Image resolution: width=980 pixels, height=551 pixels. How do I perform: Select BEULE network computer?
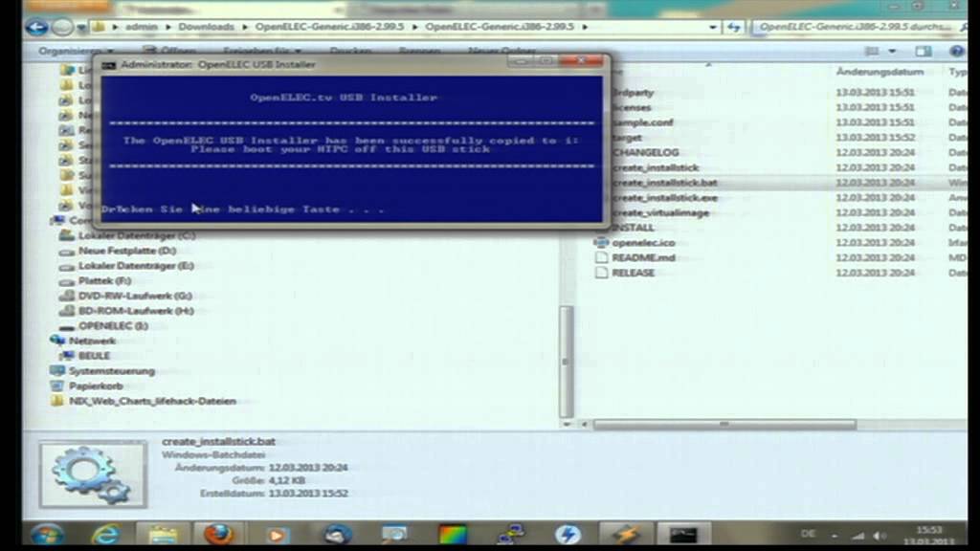coord(94,356)
